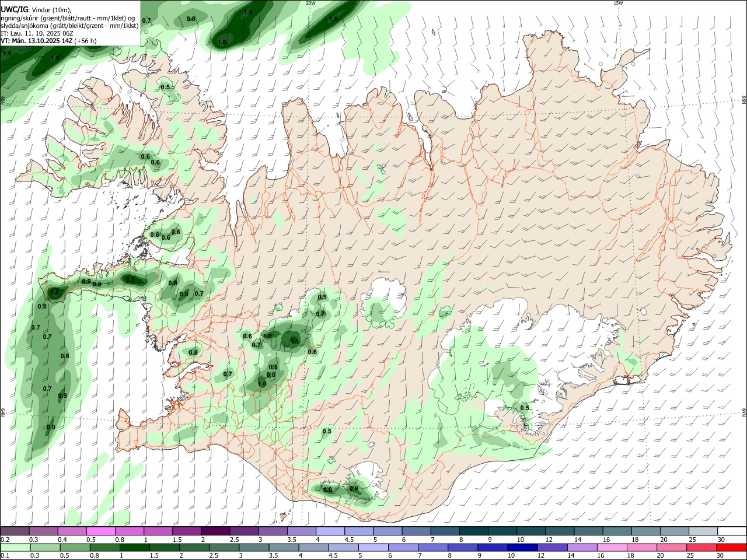
Task: Click the 'rigning/skúrir (grænt/blátt/rautt' legend description line
Action: pos(68,17)
